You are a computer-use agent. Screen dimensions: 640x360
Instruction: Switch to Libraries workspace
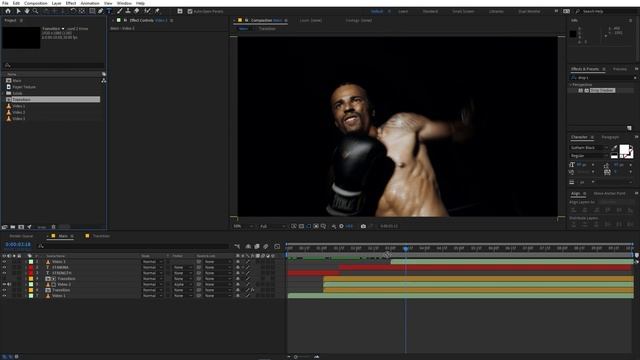click(x=496, y=11)
